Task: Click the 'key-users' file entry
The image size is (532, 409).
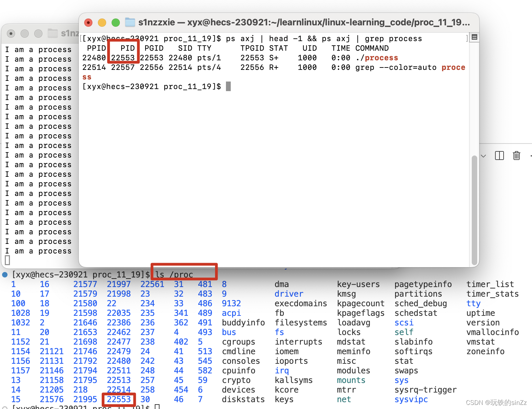Action: pos(358,284)
